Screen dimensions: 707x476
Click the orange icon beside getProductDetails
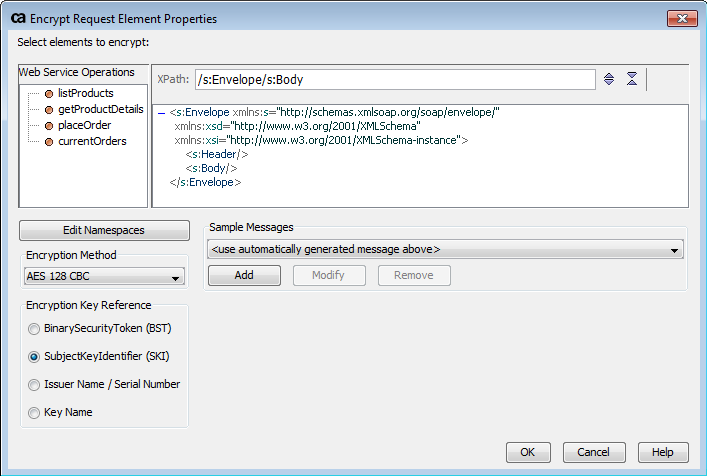(x=47, y=109)
